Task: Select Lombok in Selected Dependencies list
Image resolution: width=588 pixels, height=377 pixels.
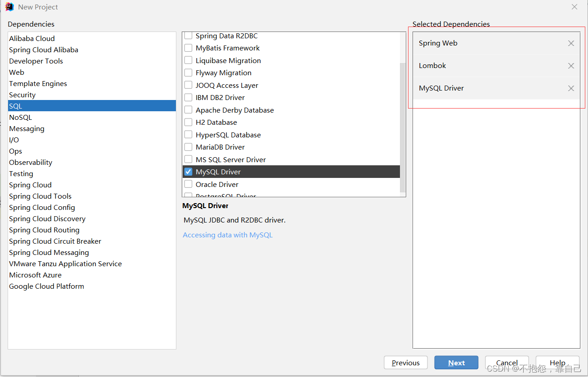Action: 496,66
